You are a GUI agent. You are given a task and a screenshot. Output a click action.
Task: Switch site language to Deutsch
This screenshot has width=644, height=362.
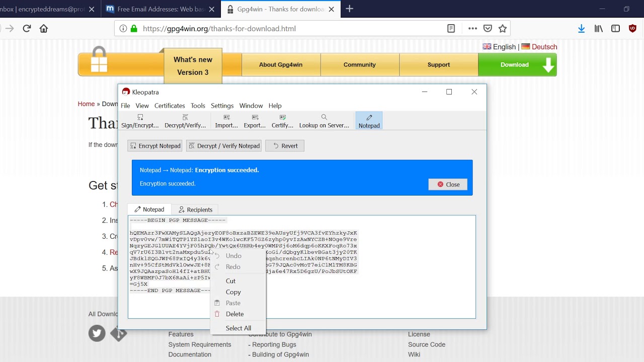coord(539,47)
